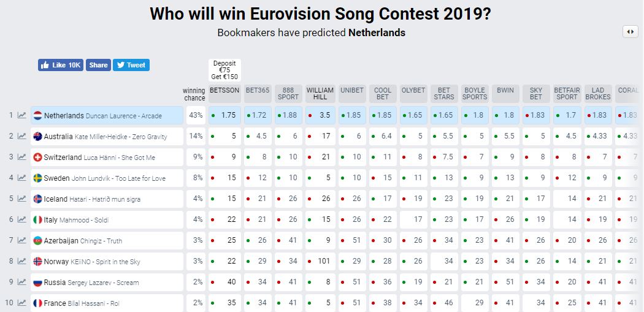This screenshot has width=644, height=312.
Task: Click the Facebook Share button
Action: pyautogui.click(x=98, y=65)
